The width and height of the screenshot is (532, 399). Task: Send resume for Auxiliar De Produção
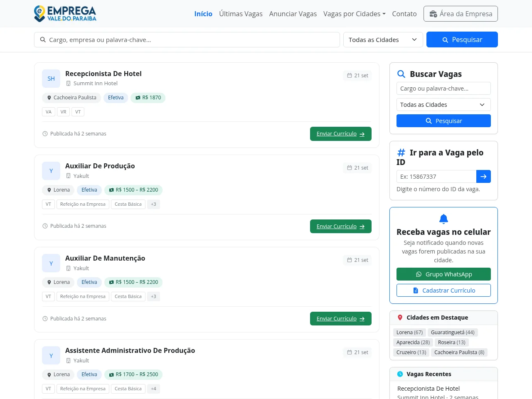click(x=341, y=227)
